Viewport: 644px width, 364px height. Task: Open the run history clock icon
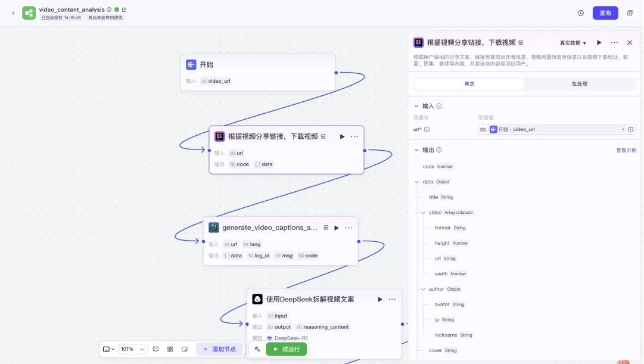point(581,13)
